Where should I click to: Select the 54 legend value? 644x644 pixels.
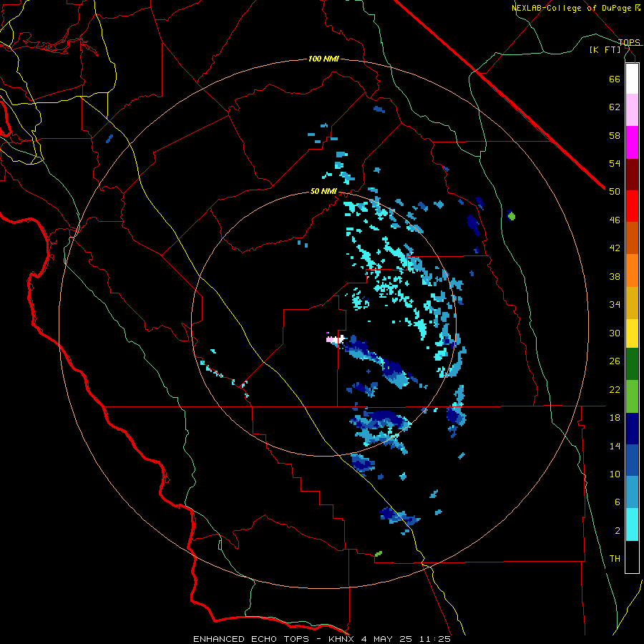tap(615, 163)
